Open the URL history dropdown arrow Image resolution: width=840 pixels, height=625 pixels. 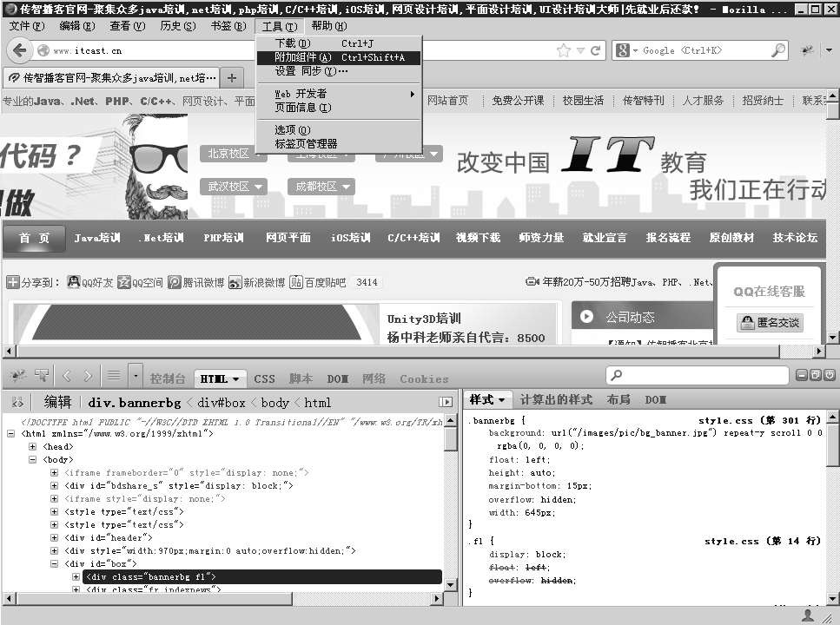click(580, 51)
